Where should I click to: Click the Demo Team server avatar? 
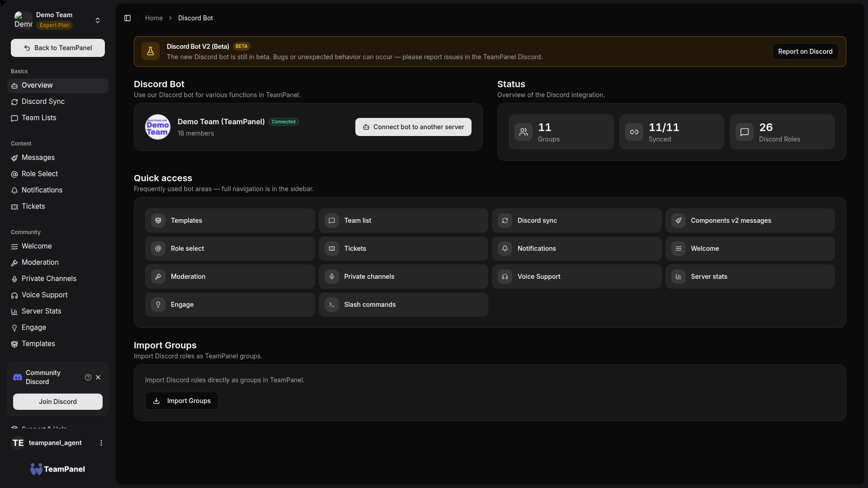click(158, 127)
